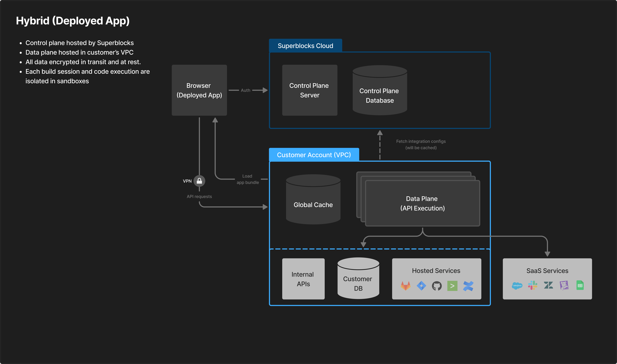Click the Browser (Deployed App) box
Viewport: 617px width, 364px height.
click(199, 90)
